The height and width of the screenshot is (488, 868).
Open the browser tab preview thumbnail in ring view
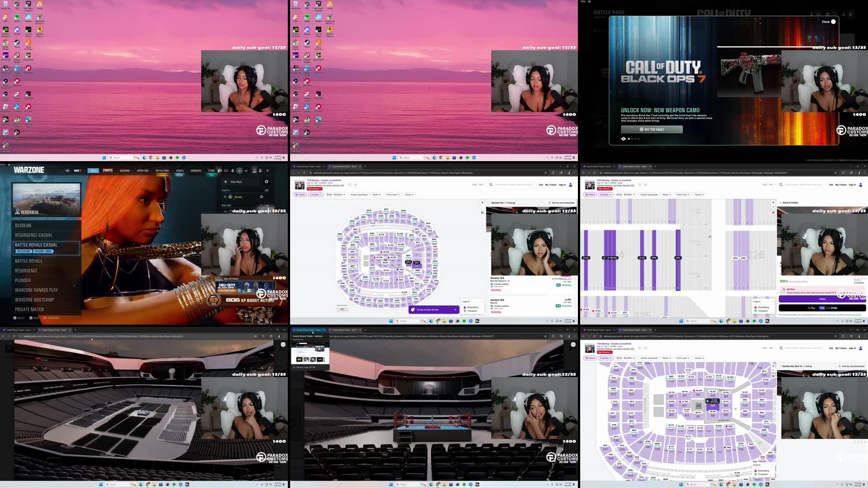coord(310,353)
